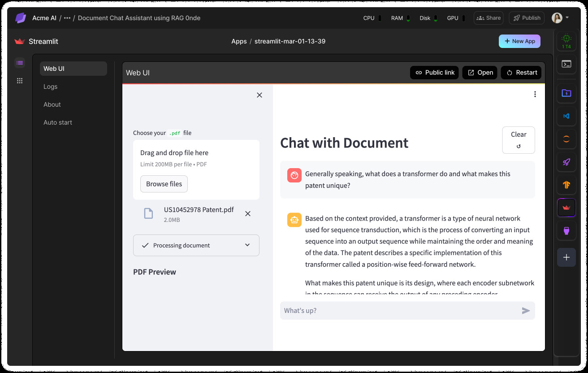Send the chat message arrow icon
Viewport: 588px width, 373px height.
pyautogui.click(x=526, y=311)
